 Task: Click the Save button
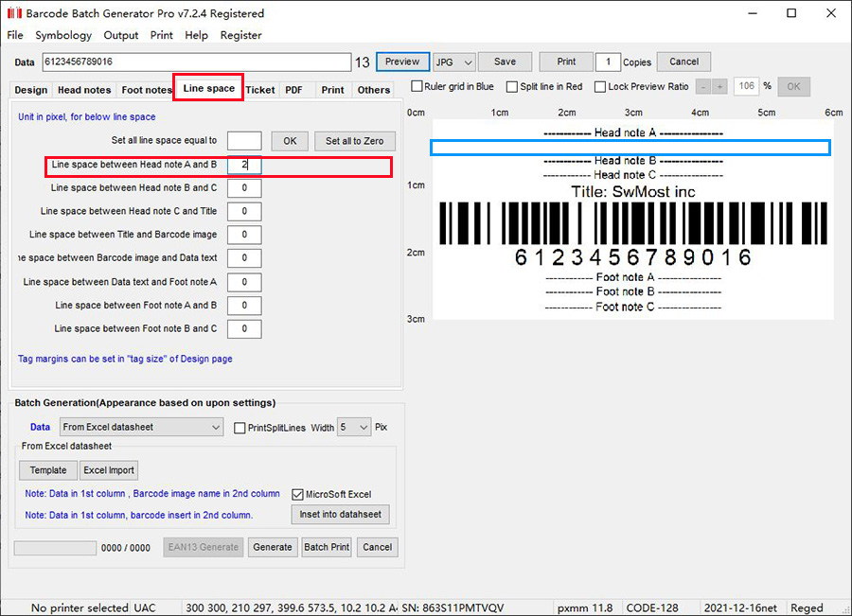point(505,62)
